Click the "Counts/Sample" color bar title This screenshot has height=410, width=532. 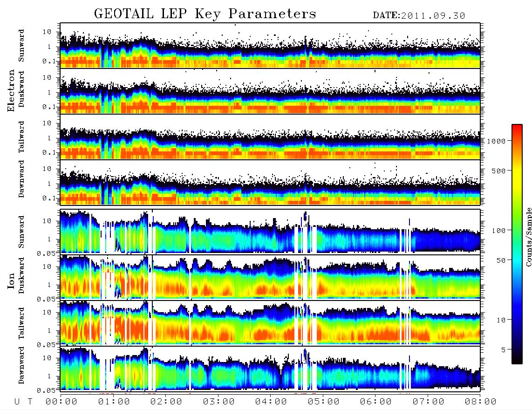click(x=528, y=237)
